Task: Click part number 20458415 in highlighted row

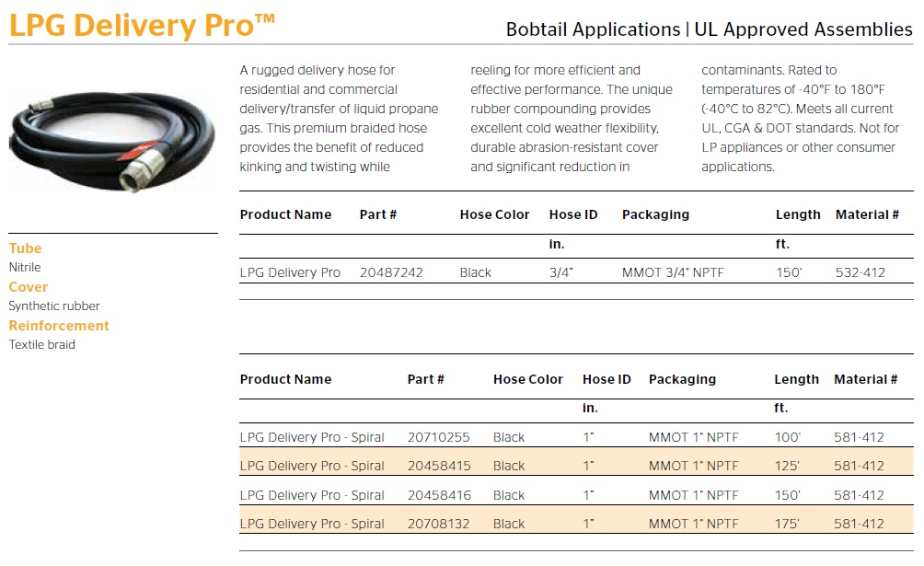Action: pos(439,467)
